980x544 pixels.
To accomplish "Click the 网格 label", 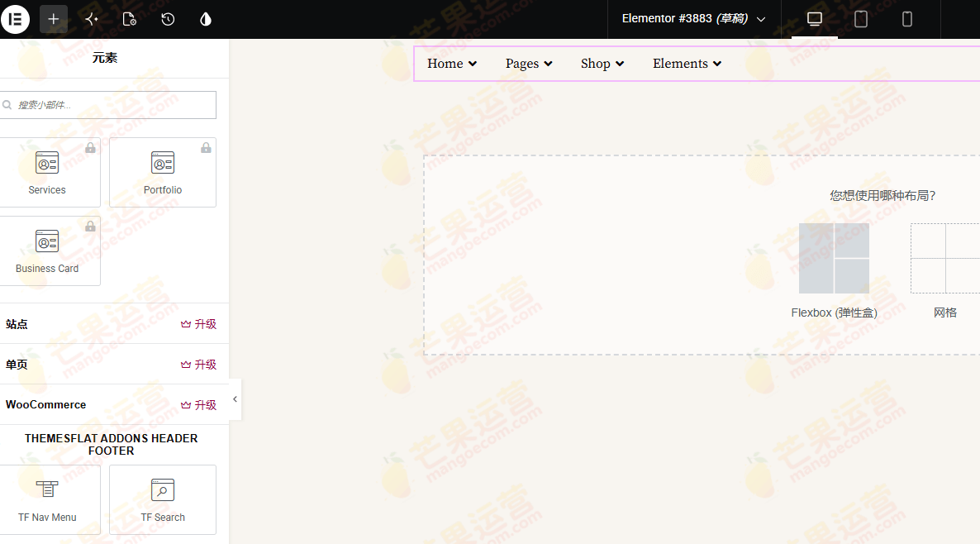I will tap(945, 313).
